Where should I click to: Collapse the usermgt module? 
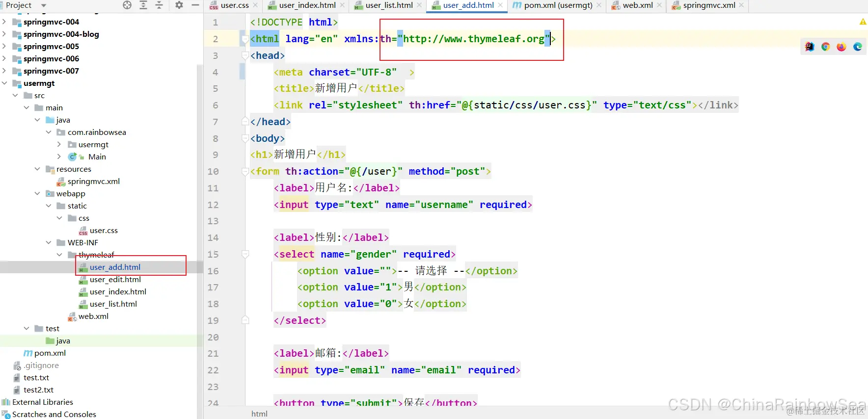pyautogui.click(x=4, y=83)
